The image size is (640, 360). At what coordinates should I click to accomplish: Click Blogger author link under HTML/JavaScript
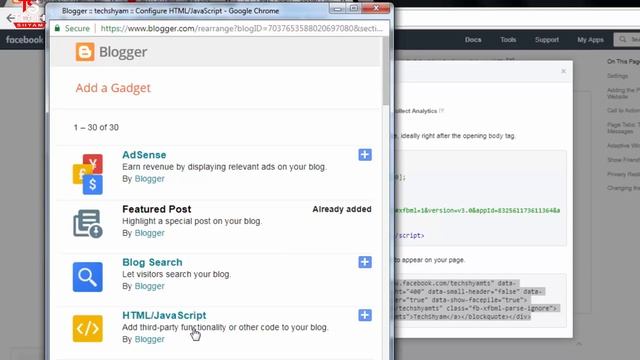coord(149,339)
